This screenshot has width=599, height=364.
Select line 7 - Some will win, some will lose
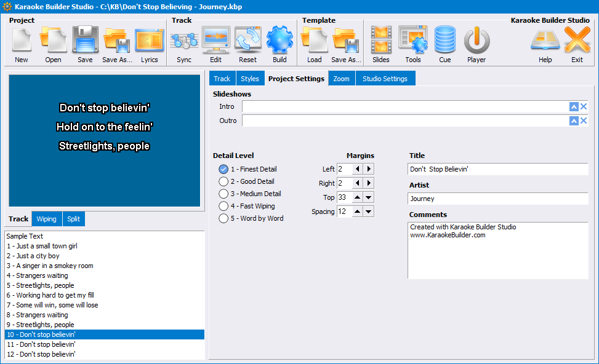click(x=105, y=305)
